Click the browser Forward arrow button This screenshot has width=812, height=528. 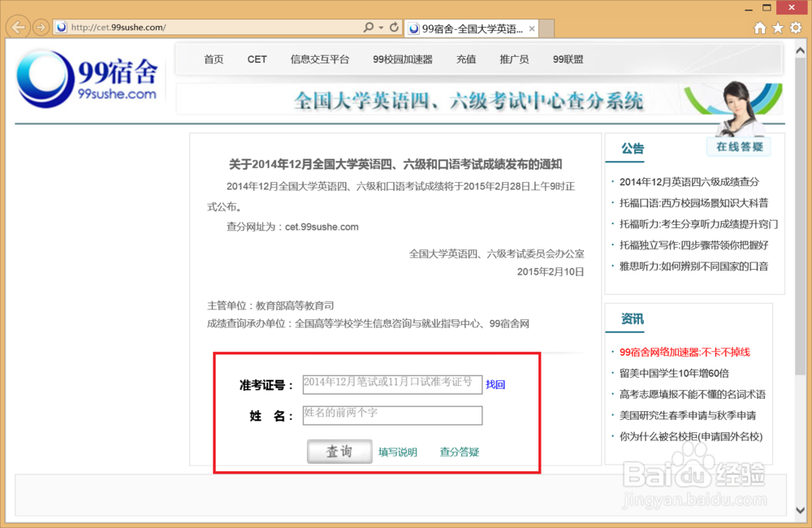click(x=41, y=27)
